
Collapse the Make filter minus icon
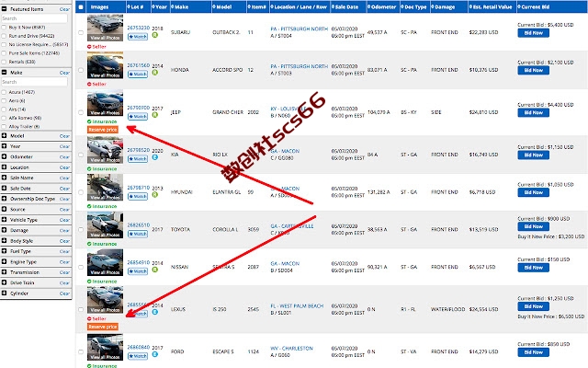(4, 72)
